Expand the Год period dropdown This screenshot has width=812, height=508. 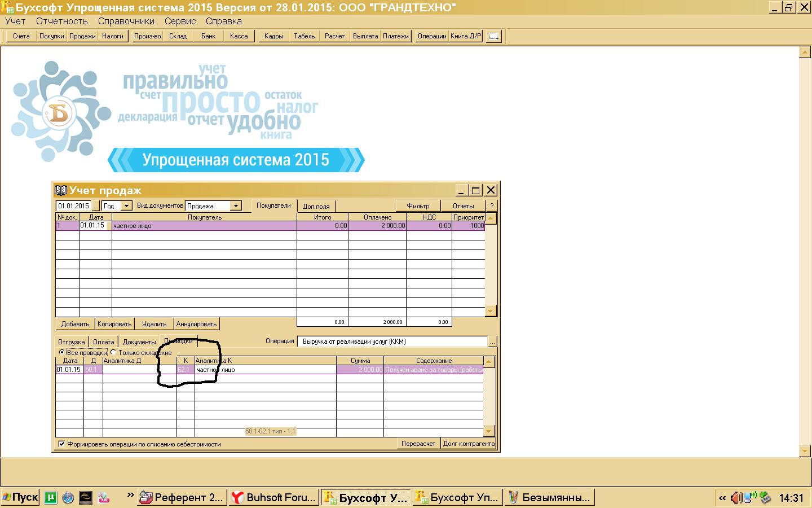[126, 206]
